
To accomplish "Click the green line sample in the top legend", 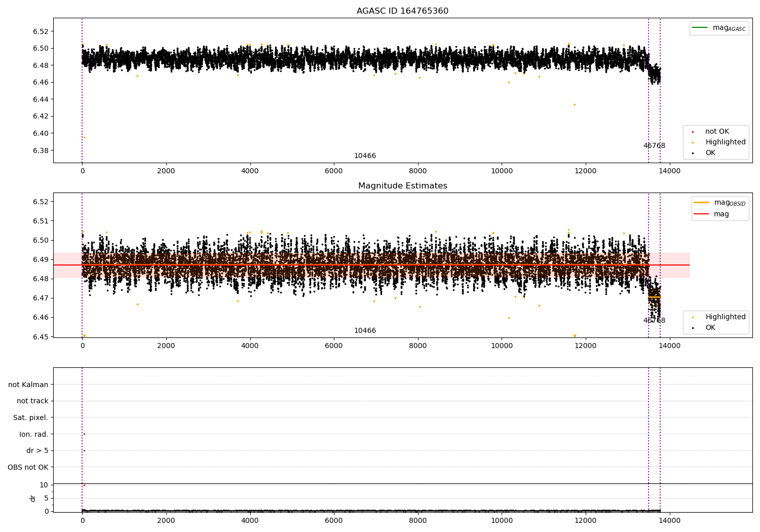I will (x=700, y=28).
